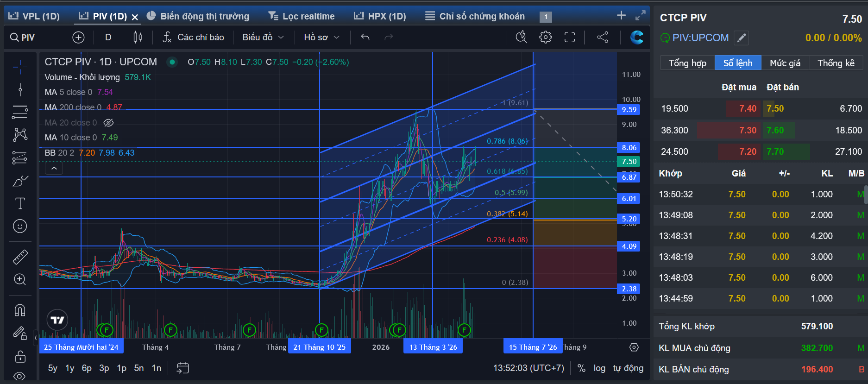Open the quick search lightning icon
The width and height of the screenshot is (868, 384).
[x=522, y=37]
